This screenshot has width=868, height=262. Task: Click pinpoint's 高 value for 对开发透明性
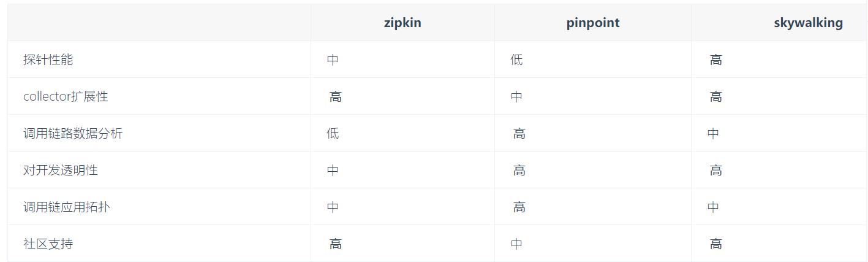point(519,170)
